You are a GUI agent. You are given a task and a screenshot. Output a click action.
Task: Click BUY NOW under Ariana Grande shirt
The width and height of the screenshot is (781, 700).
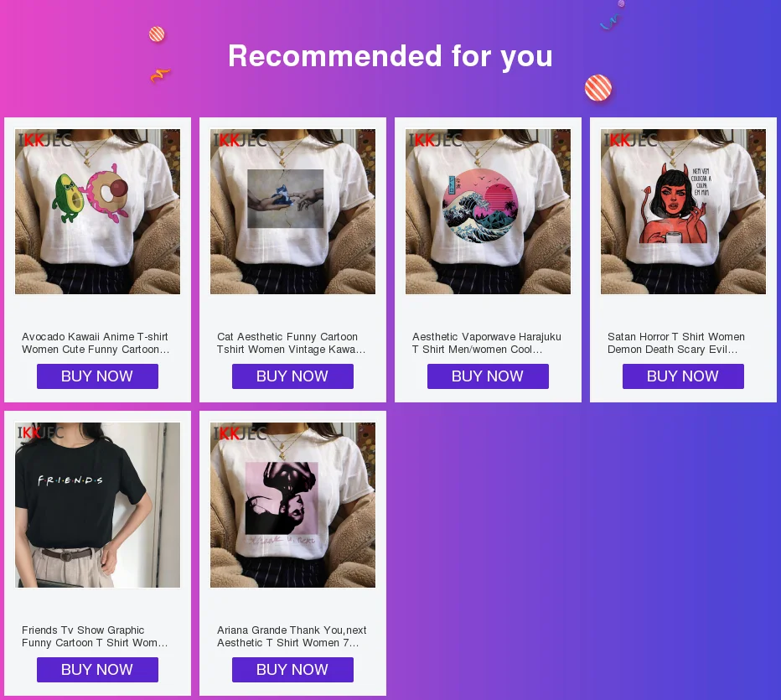[x=293, y=670]
